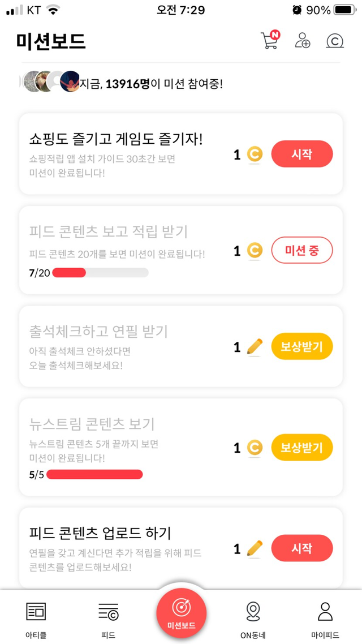Viewport: 362px width, 644px height.
Task: Tap the 아티클 newspaper icon
Action: pyautogui.click(x=36, y=611)
